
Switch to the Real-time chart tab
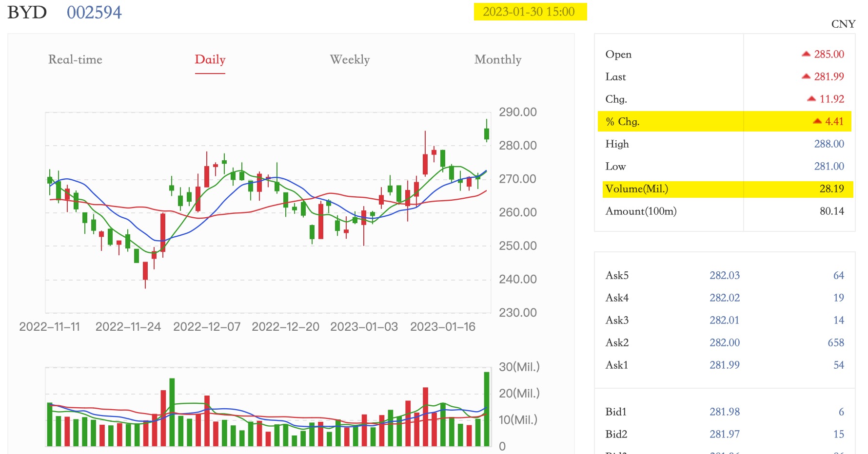coord(75,59)
